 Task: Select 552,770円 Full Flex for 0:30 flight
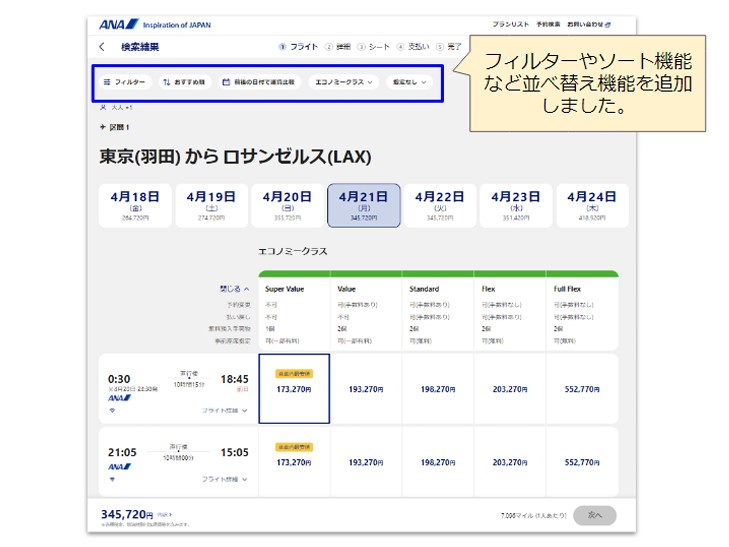582,389
